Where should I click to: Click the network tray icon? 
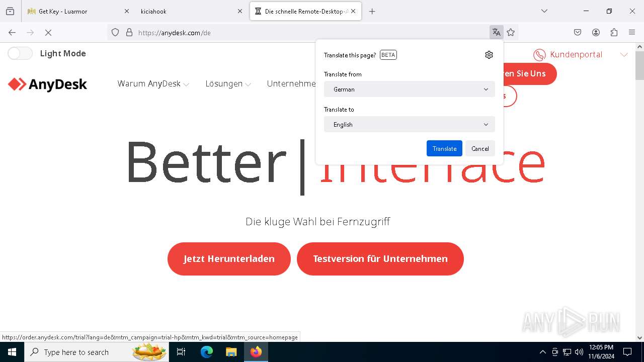pyautogui.click(x=567, y=352)
